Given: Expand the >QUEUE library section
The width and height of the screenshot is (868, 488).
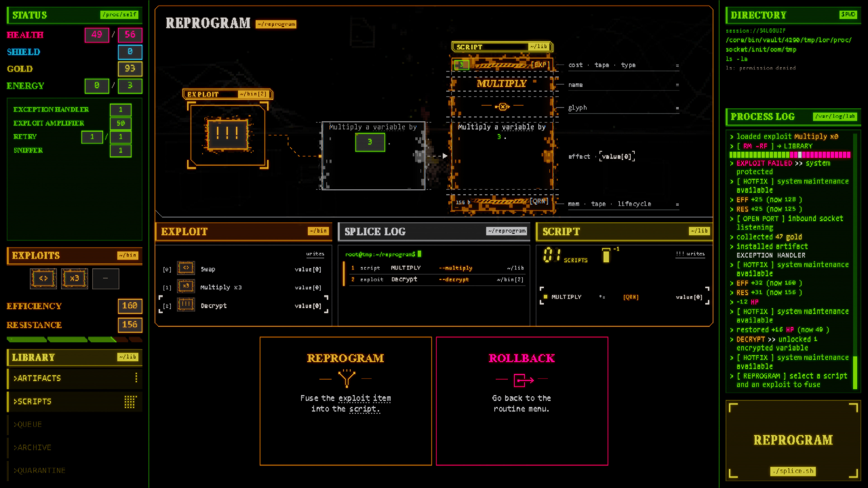Looking at the screenshot, I should pyautogui.click(x=74, y=424).
